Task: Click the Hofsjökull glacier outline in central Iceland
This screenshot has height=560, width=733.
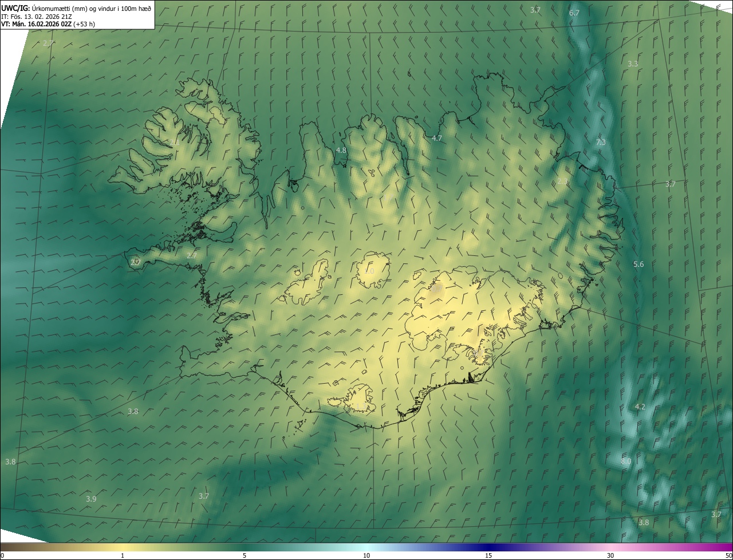Action: tap(372, 269)
